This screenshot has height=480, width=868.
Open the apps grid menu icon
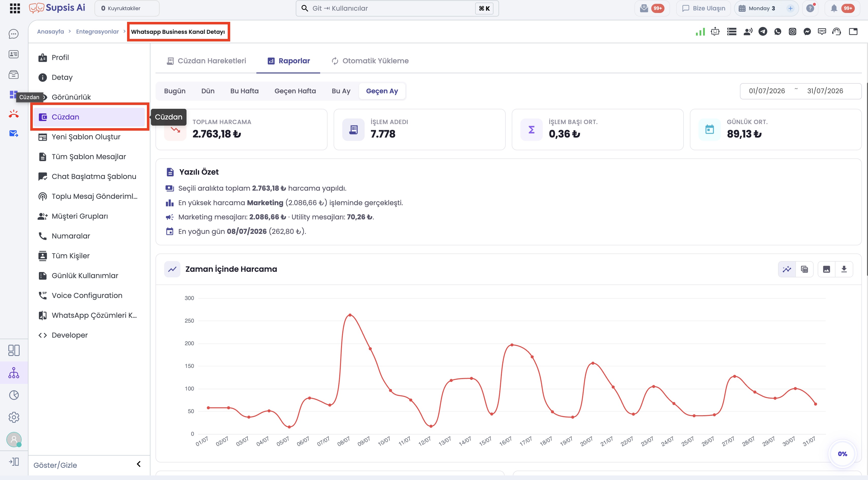point(15,8)
